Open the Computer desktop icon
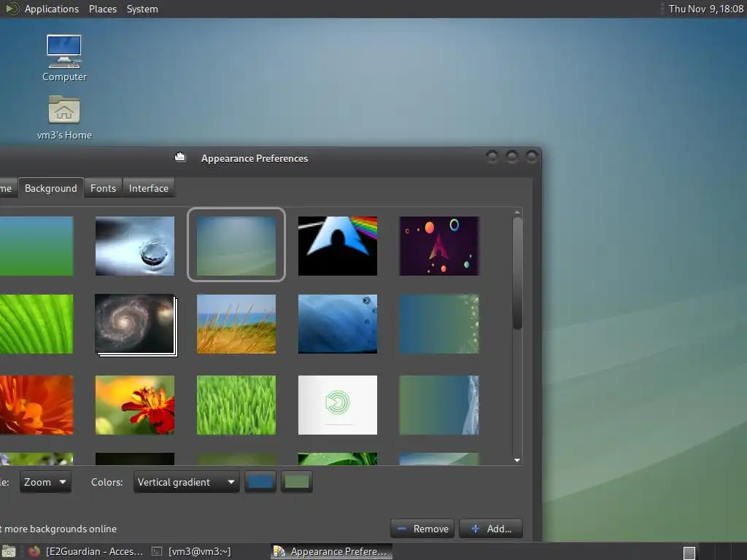Viewport: 747px width, 560px height. click(64, 58)
